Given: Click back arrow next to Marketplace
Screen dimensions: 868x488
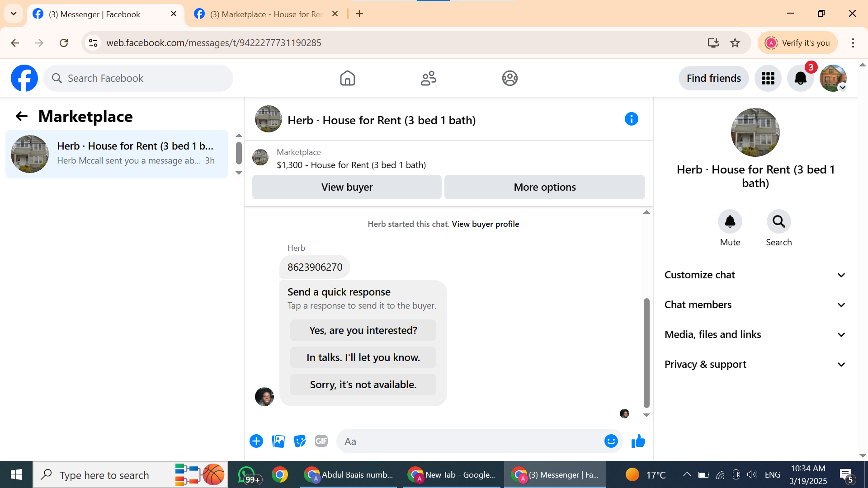Looking at the screenshot, I should click(21, 117).
